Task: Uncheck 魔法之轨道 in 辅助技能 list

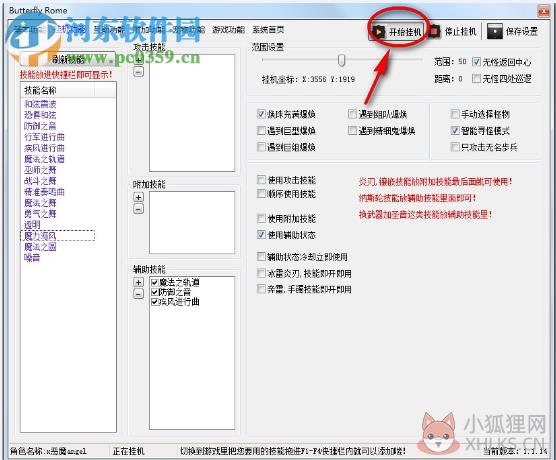Action: point(154,282)
